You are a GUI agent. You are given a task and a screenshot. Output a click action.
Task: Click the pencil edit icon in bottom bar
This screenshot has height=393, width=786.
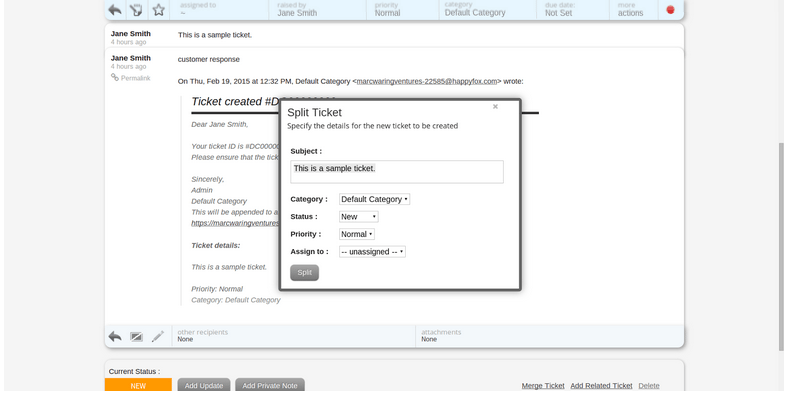[x=158, y=336]
